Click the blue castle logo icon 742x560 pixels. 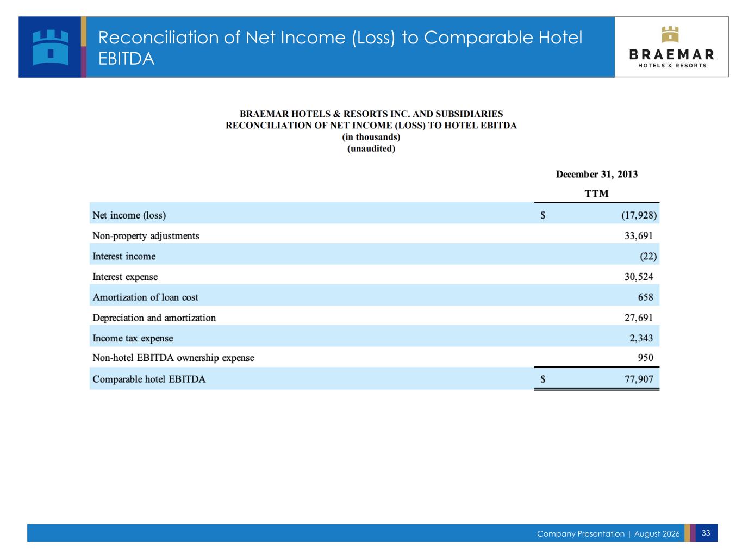click(x=50, y=47)
